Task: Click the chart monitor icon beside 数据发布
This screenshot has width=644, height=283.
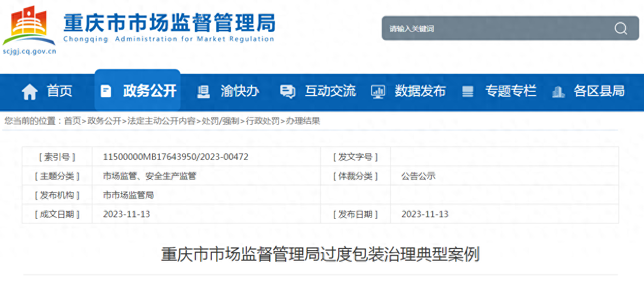Action: (x=378, y=92)
